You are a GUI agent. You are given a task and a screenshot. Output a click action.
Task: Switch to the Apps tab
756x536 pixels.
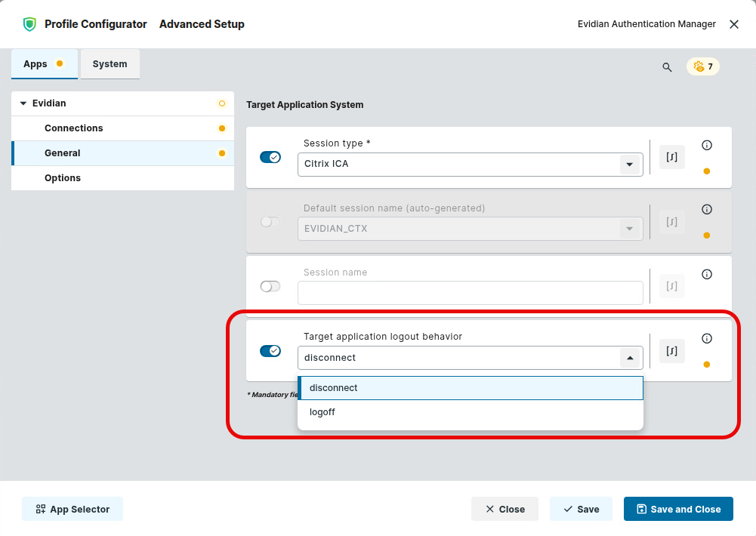coord(45,63)
